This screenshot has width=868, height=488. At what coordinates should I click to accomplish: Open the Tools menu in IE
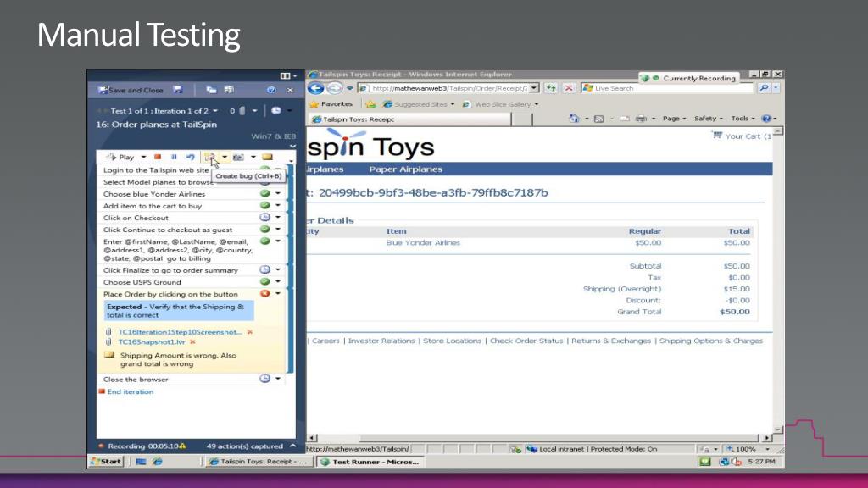743,119
